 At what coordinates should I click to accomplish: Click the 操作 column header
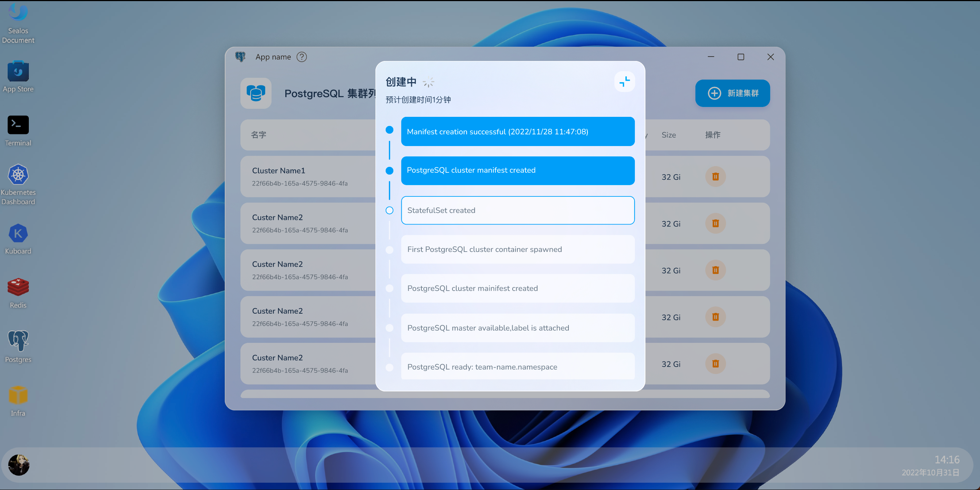(713, 135)
